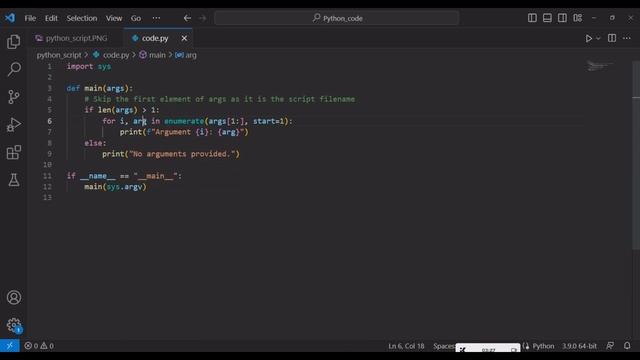
Task: Click 'else:' on line 8
Action: click(95, 143)
